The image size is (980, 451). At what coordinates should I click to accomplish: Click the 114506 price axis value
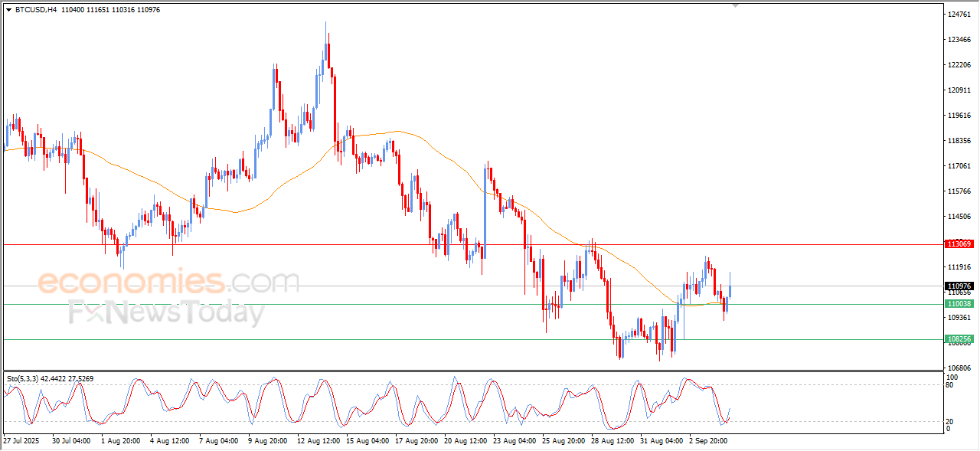(960, 216)
